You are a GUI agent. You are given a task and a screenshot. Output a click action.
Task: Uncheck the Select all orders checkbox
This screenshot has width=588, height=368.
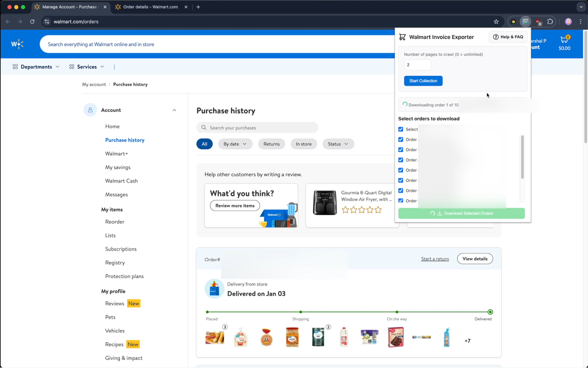click(401, 129)
